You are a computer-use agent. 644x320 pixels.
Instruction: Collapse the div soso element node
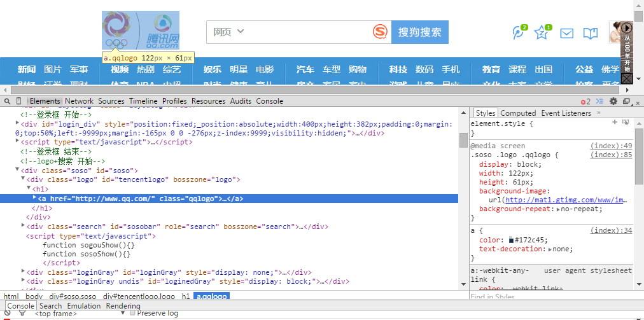point(17,169)
